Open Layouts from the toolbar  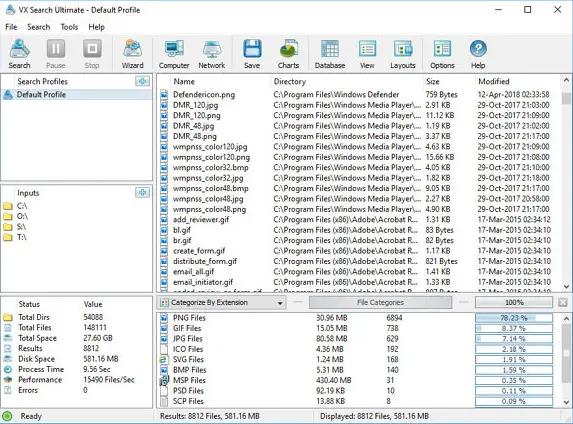click(x=403, y=54)
